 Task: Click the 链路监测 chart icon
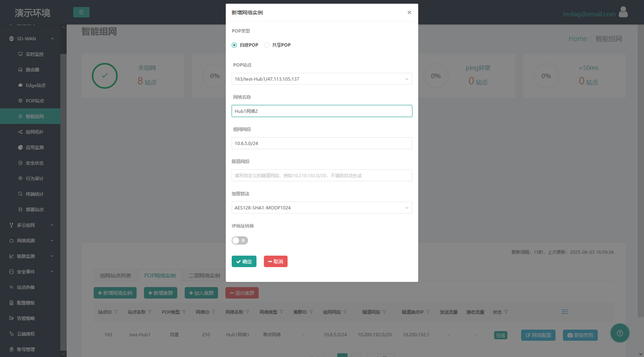click(x=11, y=256)
